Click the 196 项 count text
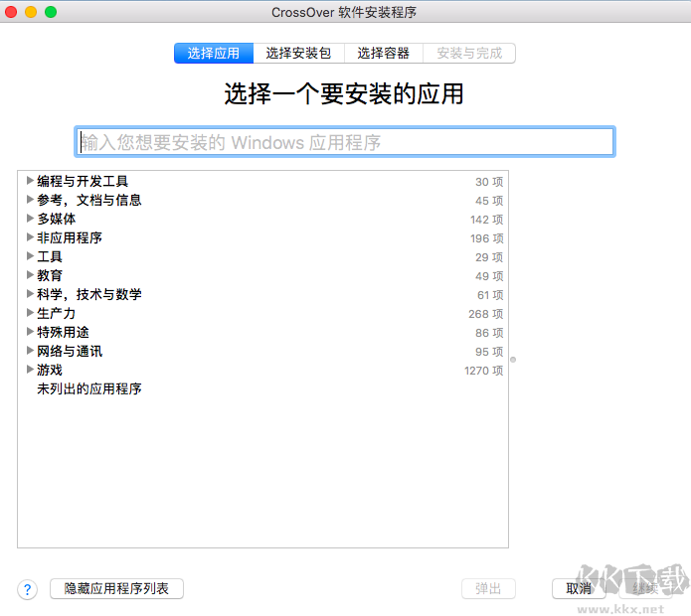Image resolution: width=691 pixels, height=616 pixels. click(486, 238)
